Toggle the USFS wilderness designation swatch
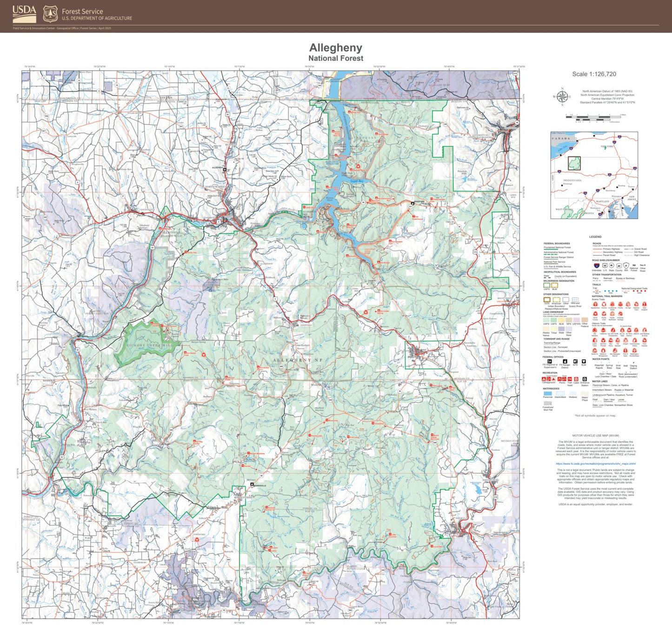 pos(547,285)
